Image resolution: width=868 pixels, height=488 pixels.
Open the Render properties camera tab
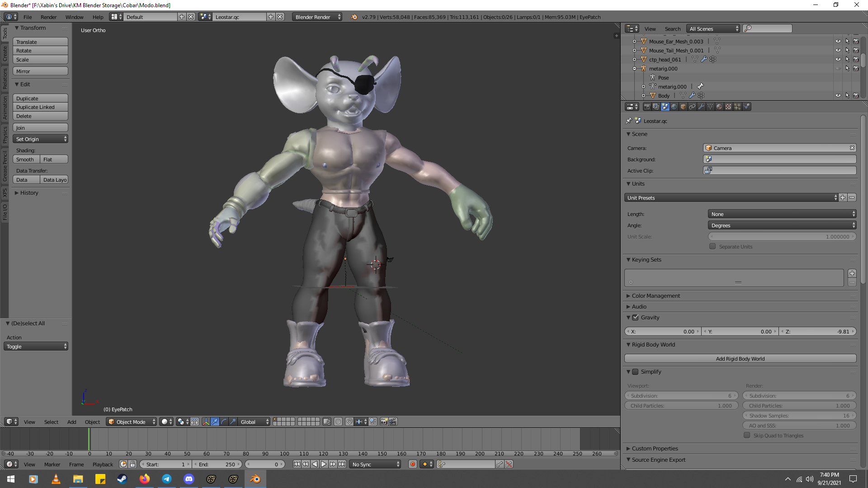tap(647, 107)
